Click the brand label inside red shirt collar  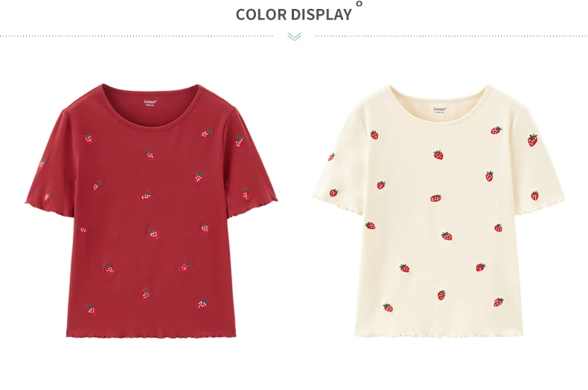150,103
